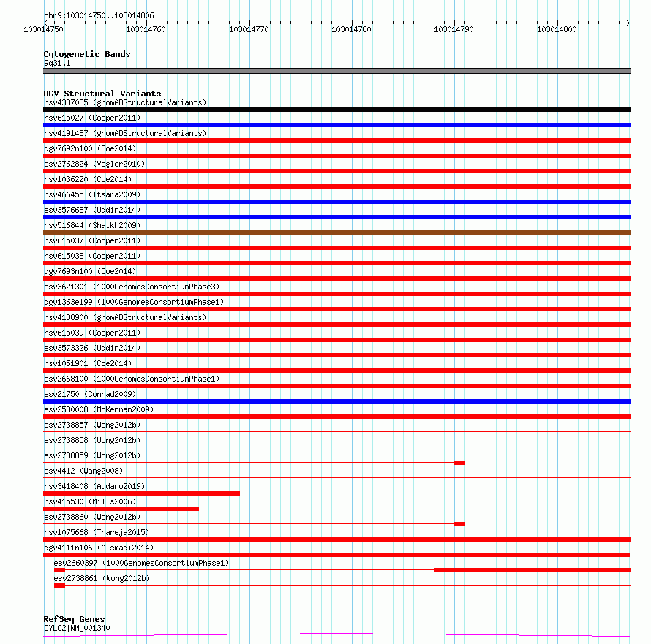This screenshot has width=651, height=644.
Task: Open the nsv4188900 gnomADStructuralVariants entry
Action: click(x=125, y=317)
